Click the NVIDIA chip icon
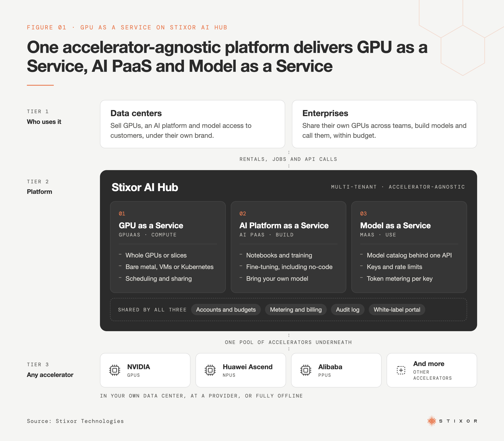504x441 pixels. point(114,370)
